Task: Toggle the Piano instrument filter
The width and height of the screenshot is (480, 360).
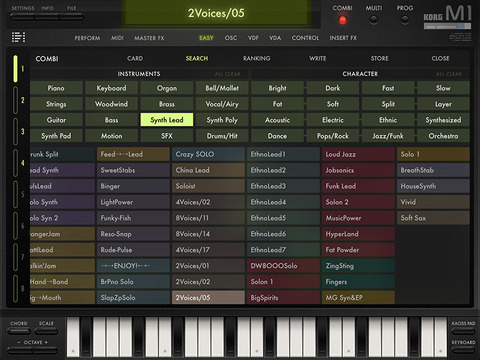Action: [56, 88]
